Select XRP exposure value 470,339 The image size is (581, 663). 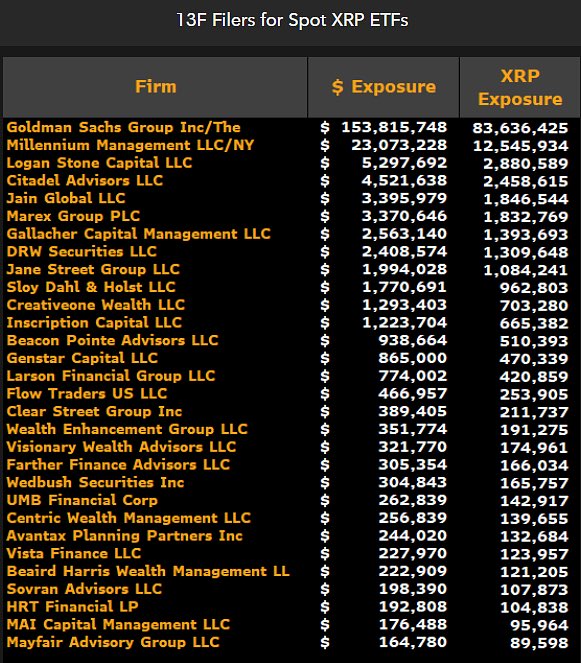click(534, 359)
